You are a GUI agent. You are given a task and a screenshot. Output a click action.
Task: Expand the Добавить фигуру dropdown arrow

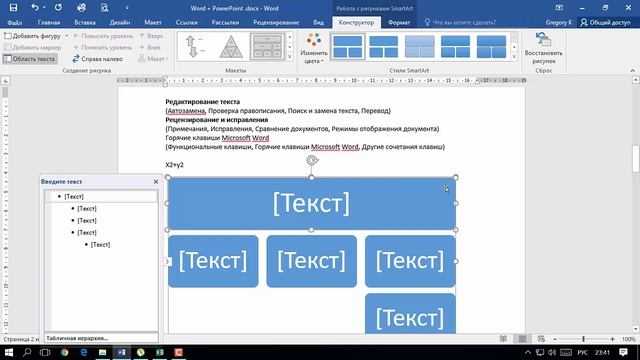coord(67,36)
